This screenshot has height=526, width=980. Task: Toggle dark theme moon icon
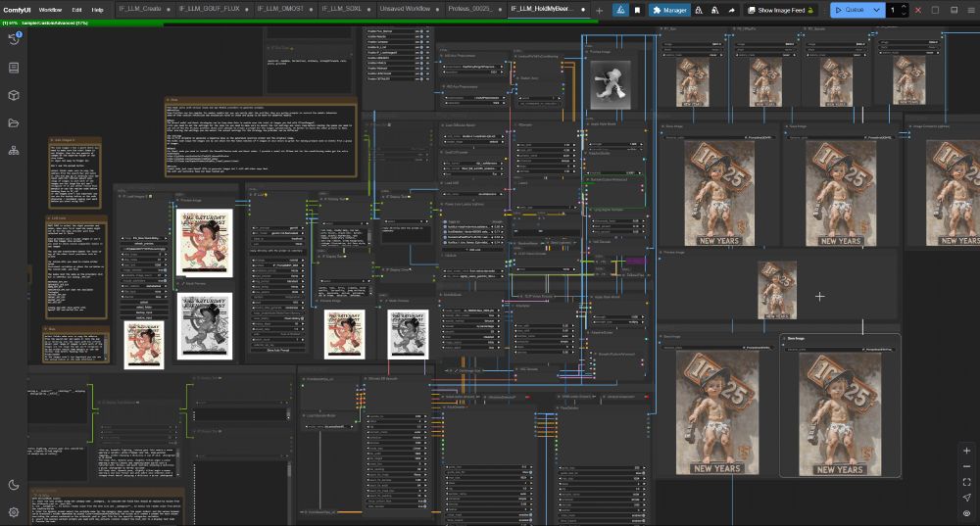pyautogui.click(x=14, y=485)
